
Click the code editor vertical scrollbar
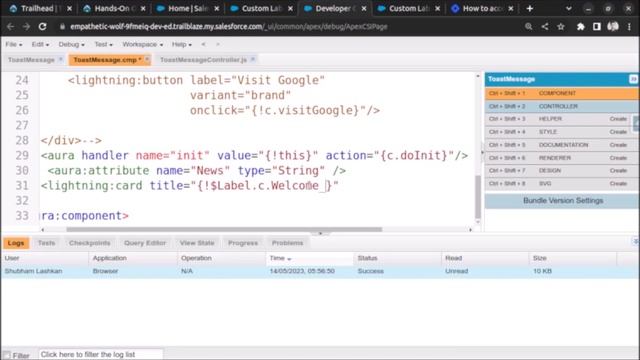[478, 197]
